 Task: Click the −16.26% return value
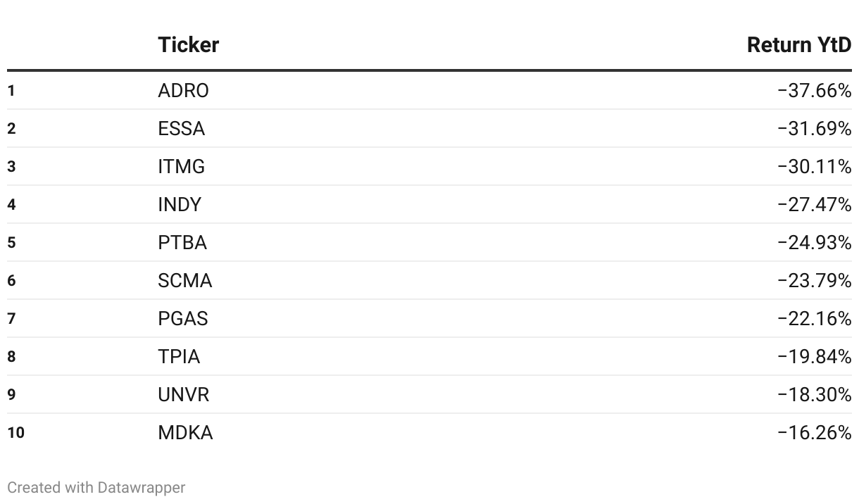[815, 433]
